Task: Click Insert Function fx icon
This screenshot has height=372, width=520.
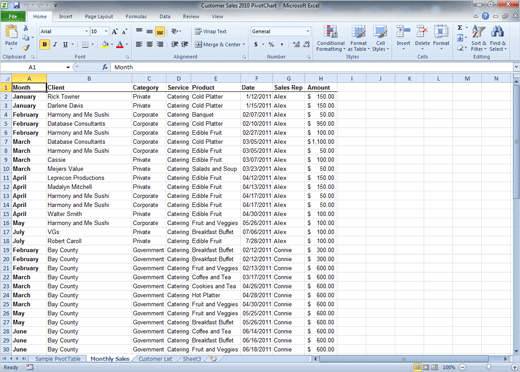Action: (x=105, y=67)
